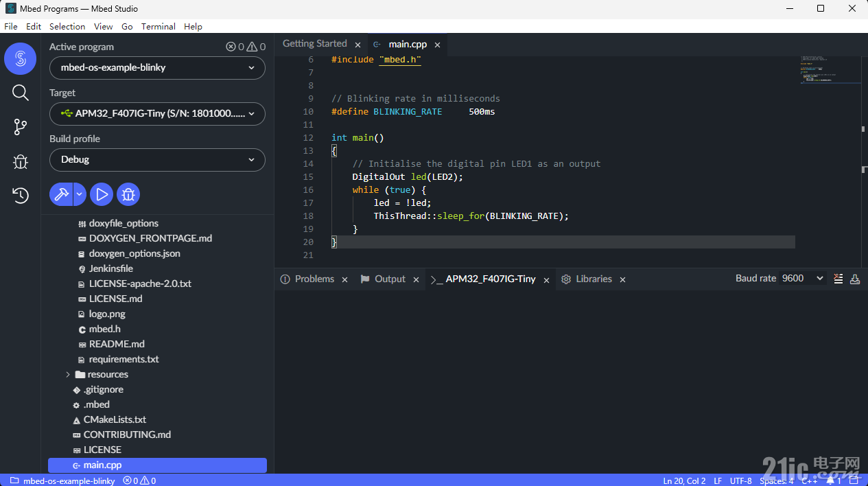Select main.cpp in the file tree
Screen dimensions: 868x486
tap(157, 465)
